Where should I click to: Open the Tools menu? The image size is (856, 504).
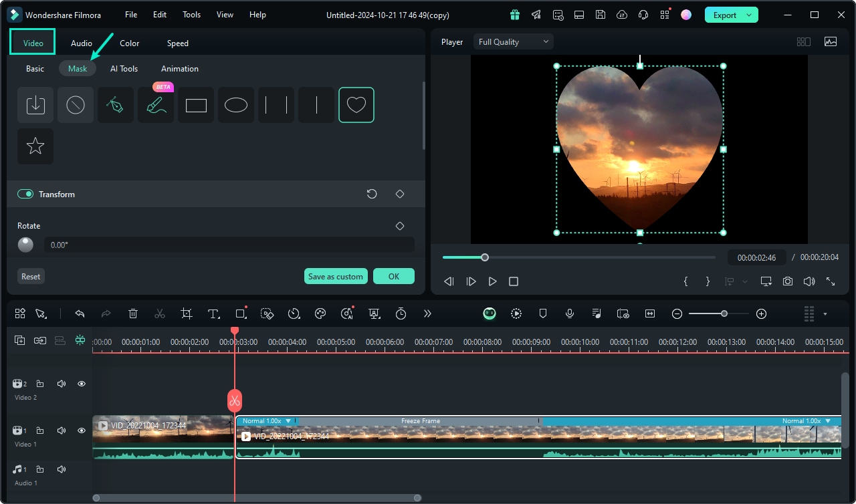click(192, 15)
